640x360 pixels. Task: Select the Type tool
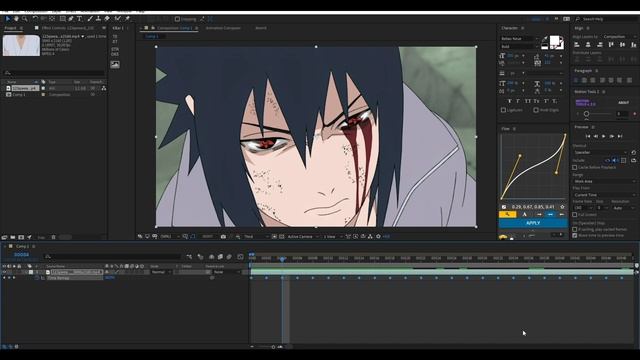[80, 19]
